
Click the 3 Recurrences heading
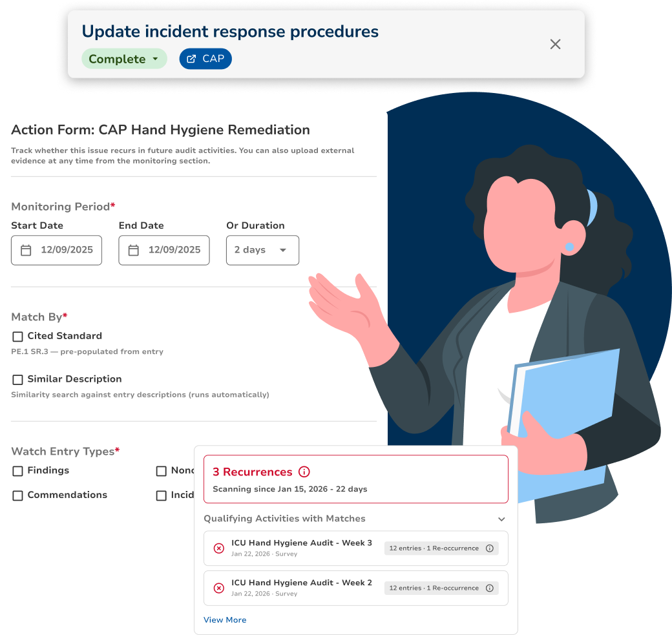click(x=253, y=472)
